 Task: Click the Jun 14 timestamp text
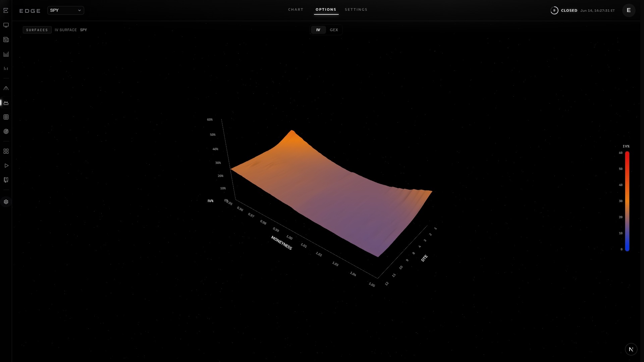tap(597, 10)
